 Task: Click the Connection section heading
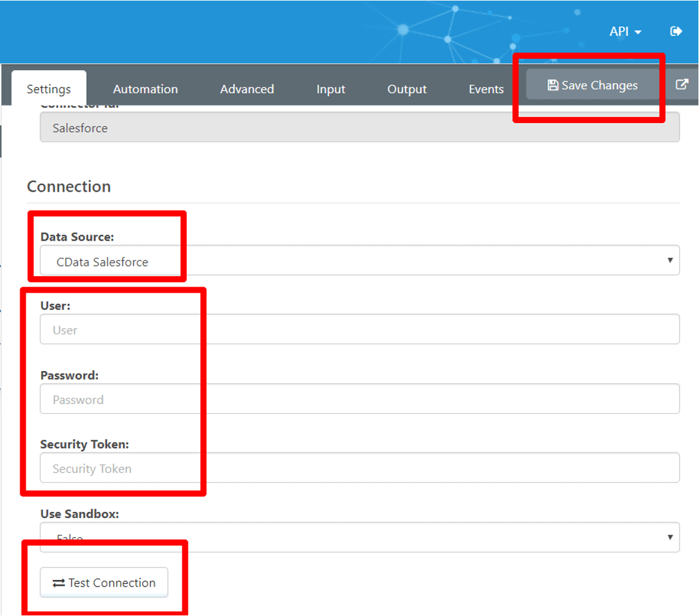click(x=69, y=186)
